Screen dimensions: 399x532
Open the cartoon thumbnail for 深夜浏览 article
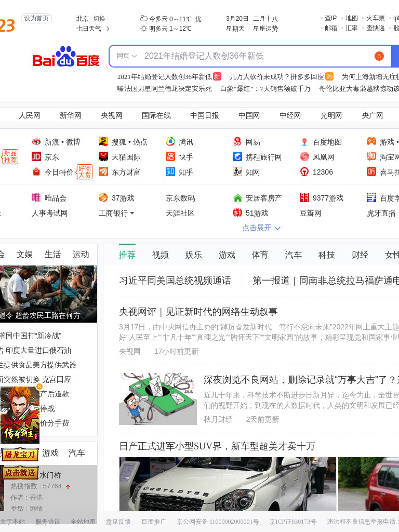click(x=158, y=399)
